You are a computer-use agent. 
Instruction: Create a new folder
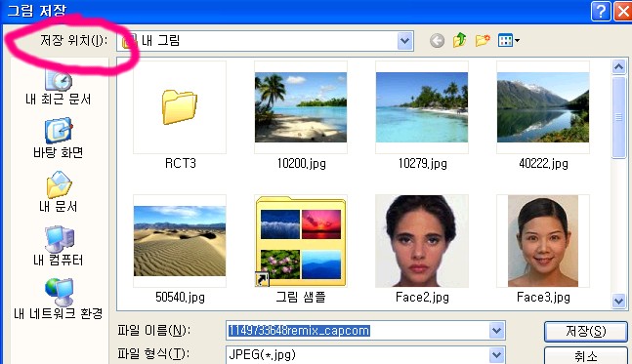click(483, 40)
